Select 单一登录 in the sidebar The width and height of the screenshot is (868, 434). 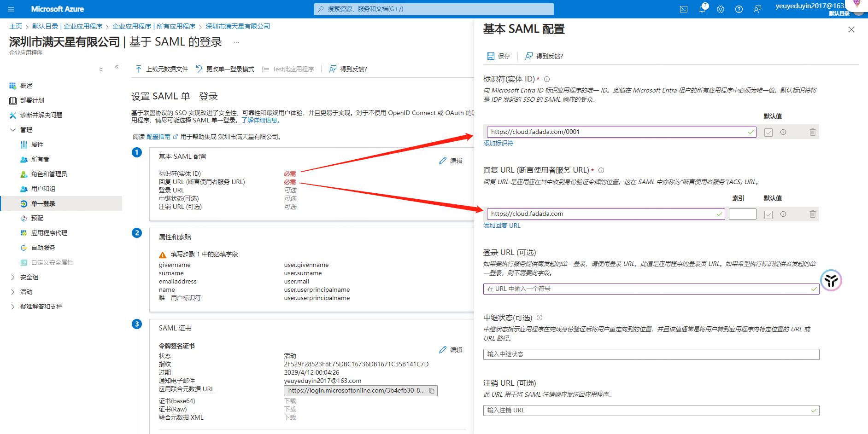click(x=61, y=203)
